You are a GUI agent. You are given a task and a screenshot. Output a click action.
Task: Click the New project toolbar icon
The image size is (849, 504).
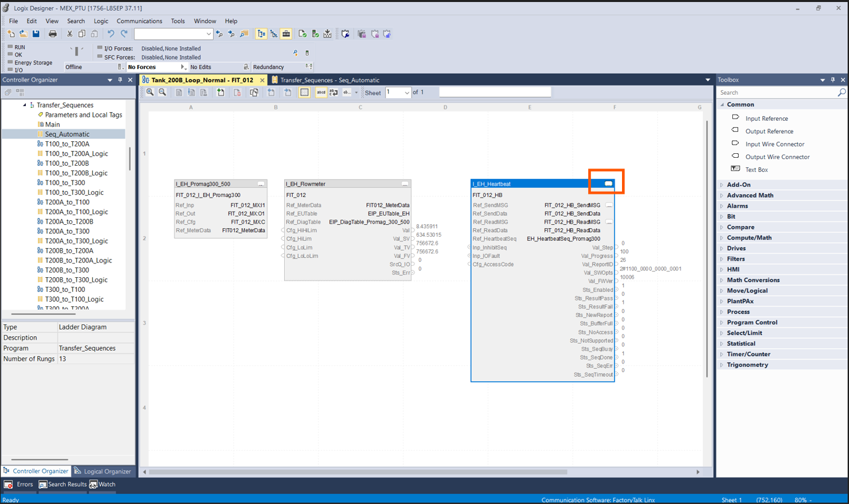(x=11, y=34)
